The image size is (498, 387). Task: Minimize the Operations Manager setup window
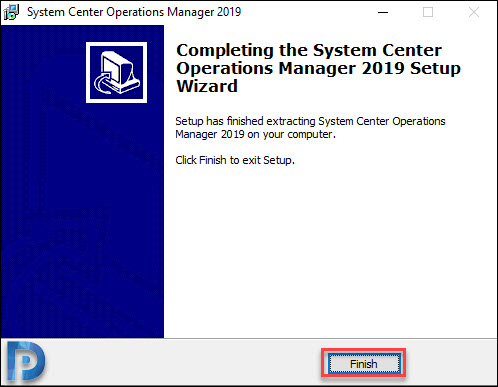coord(383,12)
